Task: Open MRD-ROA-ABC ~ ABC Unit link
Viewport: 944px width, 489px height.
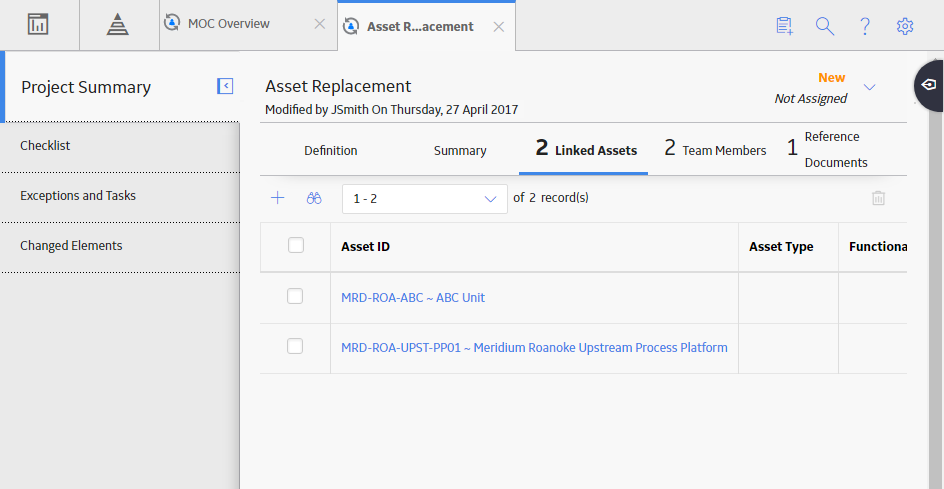Action: [x=413, y=297]
